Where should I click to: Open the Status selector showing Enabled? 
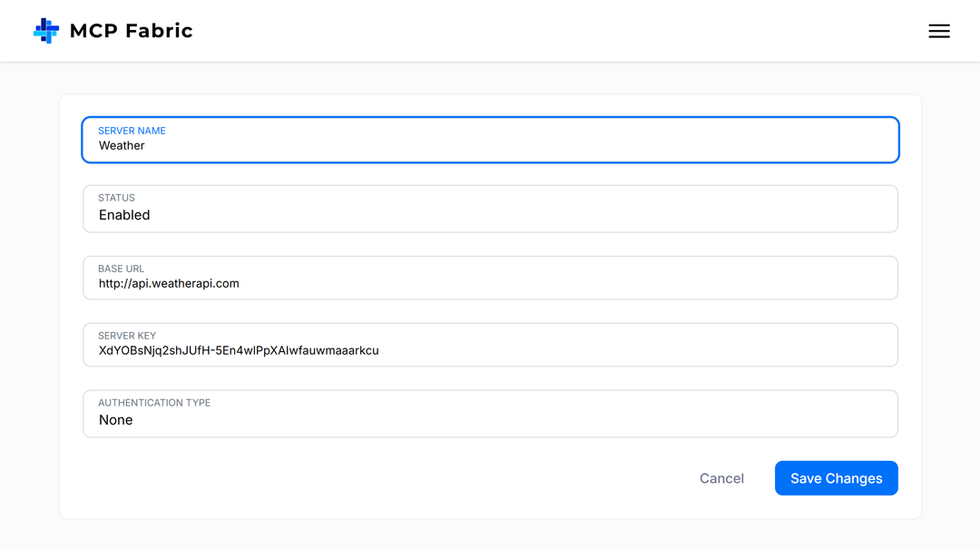(490, 209)
